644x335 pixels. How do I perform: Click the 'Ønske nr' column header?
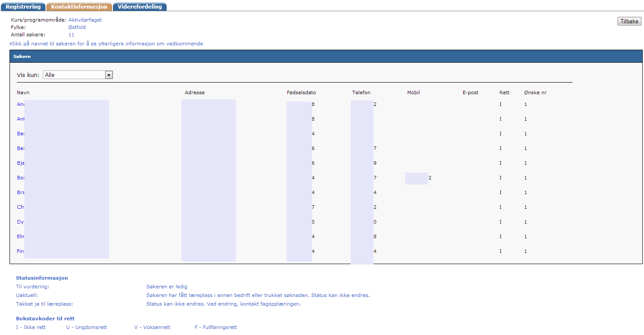(x=535, y=93)
